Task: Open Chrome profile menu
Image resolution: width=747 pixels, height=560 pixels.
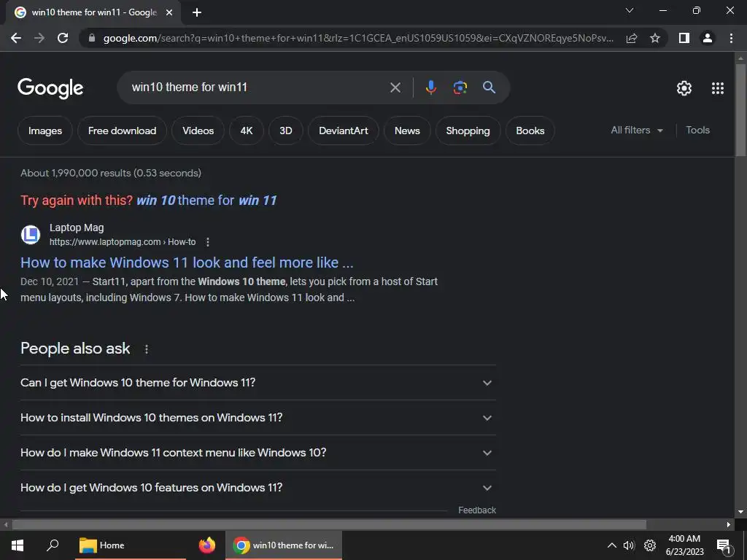Action: (x=708, y=38)
